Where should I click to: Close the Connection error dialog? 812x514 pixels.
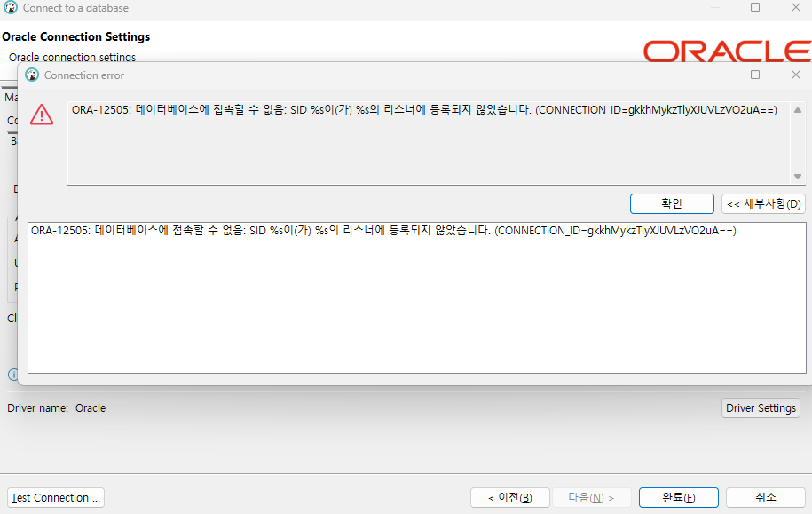click(x=796, y=75)
